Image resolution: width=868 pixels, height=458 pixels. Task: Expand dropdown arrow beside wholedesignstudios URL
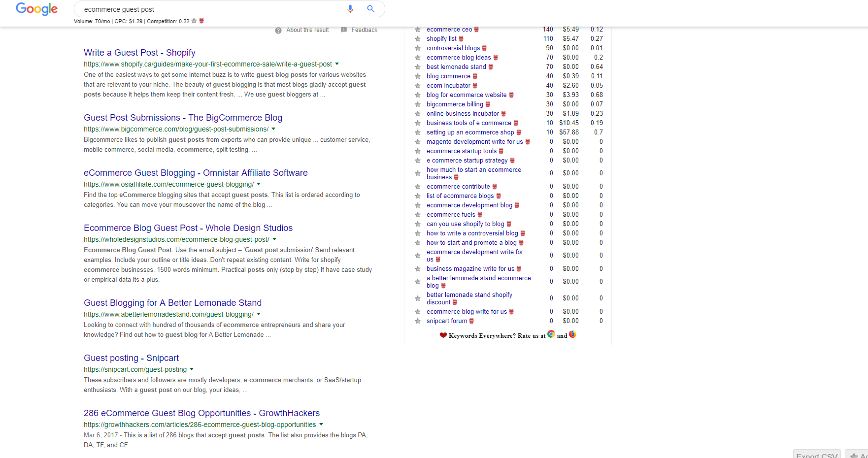[274, 239]
